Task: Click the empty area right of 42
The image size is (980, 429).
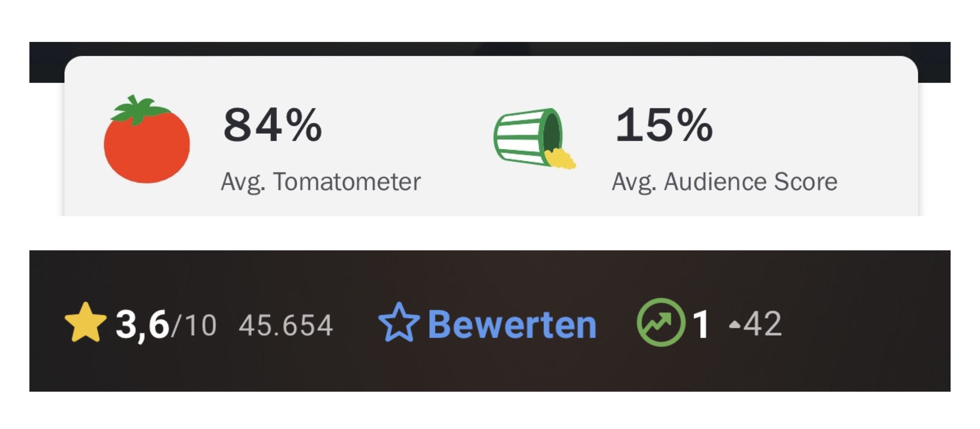Action: pyautogui.click(x=867, y=324)
